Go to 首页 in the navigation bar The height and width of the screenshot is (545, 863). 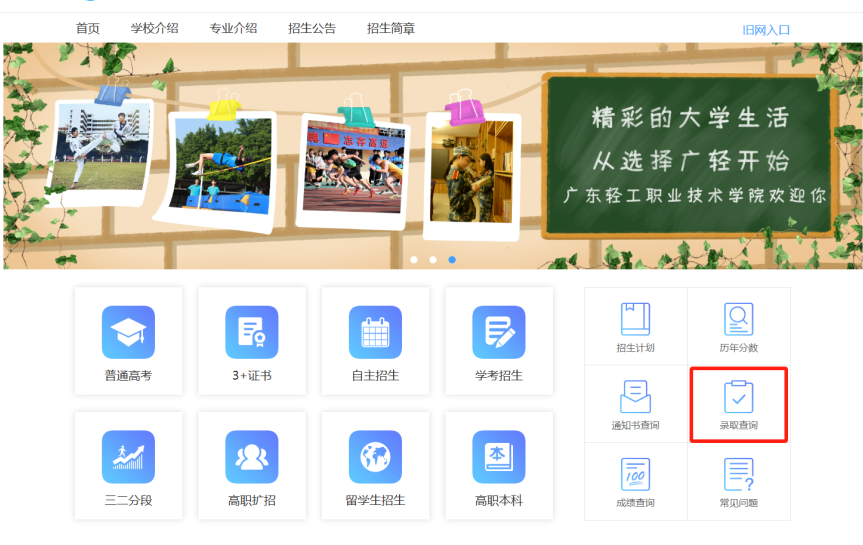88,29
